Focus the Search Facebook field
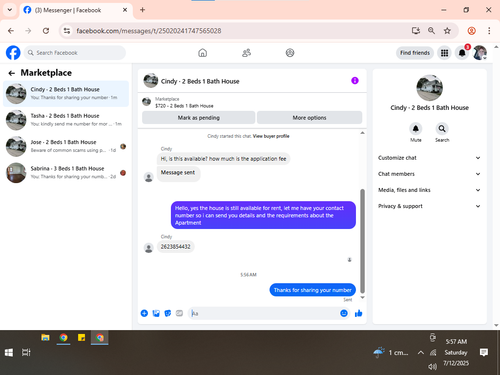This screenshot has width=500, height=375. 75,53
